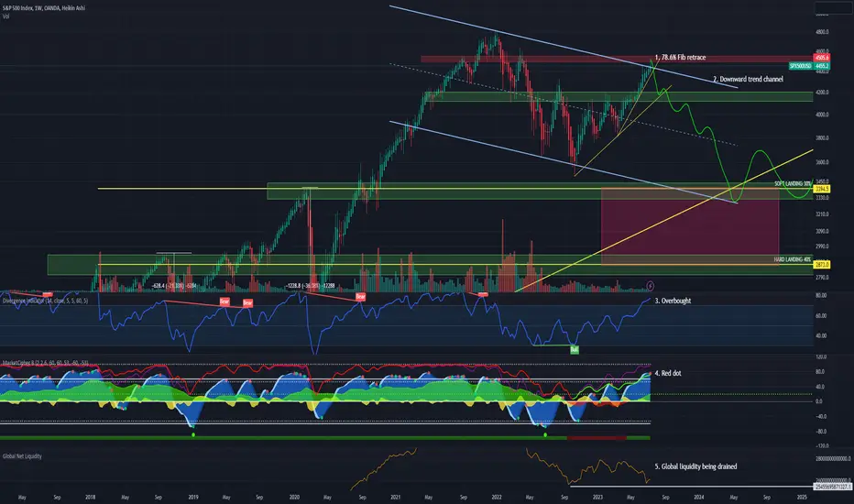Click the green SPX500USD 4455.2 price tag
This screenshot has height=504, width=854.
click(809, 66)
